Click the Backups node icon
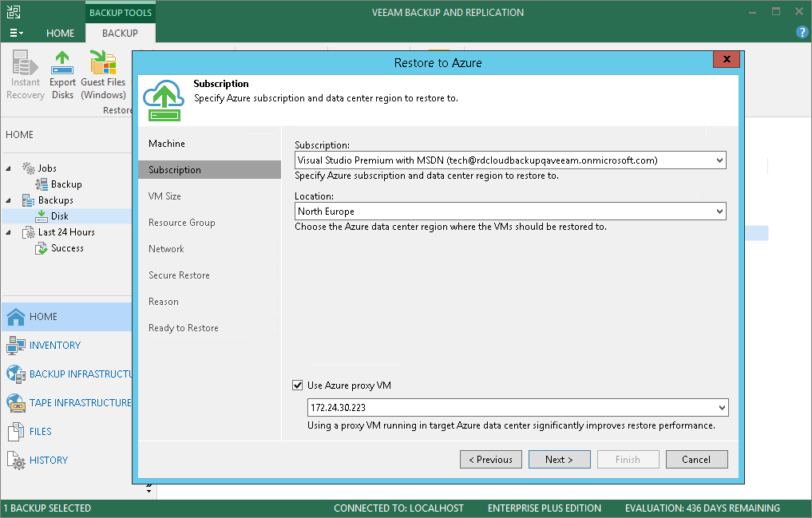The width and height of the screenshot is (812, 518). pyautogui.click(x=28, y=200)
